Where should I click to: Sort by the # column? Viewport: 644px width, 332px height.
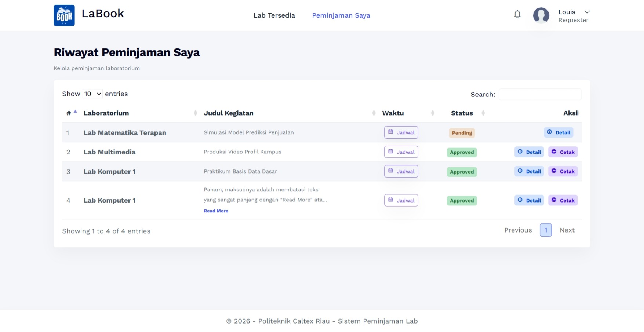pyautogui.click(x=71, y=113)
